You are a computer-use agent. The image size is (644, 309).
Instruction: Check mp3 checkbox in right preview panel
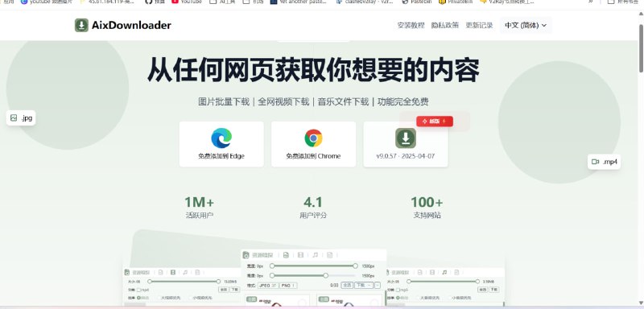(398, 290)
